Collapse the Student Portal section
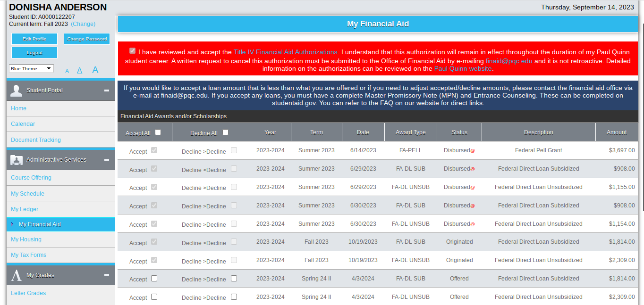This screenshot has height=305, width=644. [107, 90]
